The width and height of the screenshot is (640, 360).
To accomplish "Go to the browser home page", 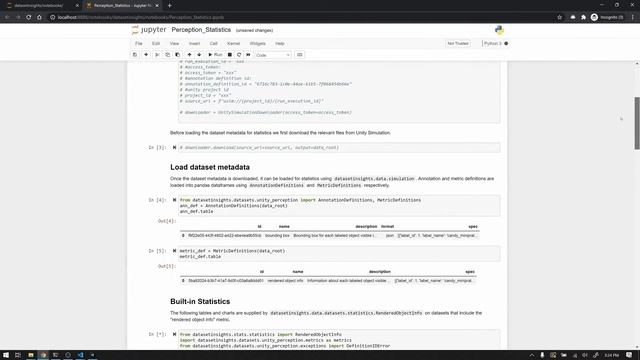I will click(x=39, y=17).
